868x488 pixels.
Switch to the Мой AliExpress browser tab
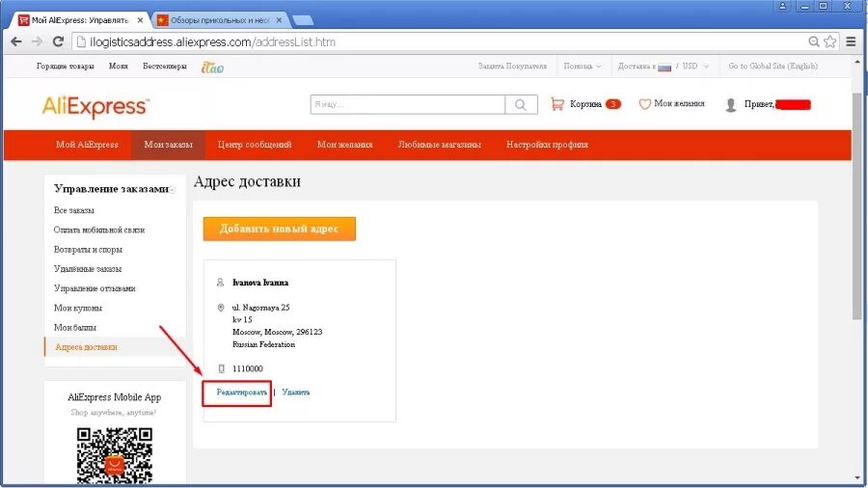79,20
